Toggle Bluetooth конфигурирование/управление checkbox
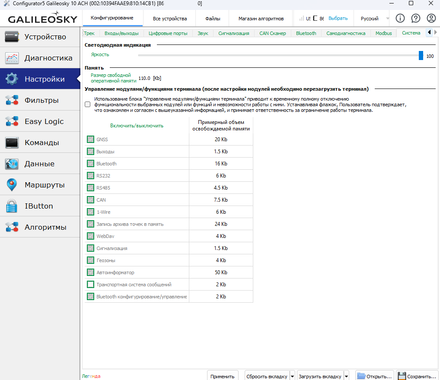Viewport: 440px width, 380px height. (x=90, y=296)
